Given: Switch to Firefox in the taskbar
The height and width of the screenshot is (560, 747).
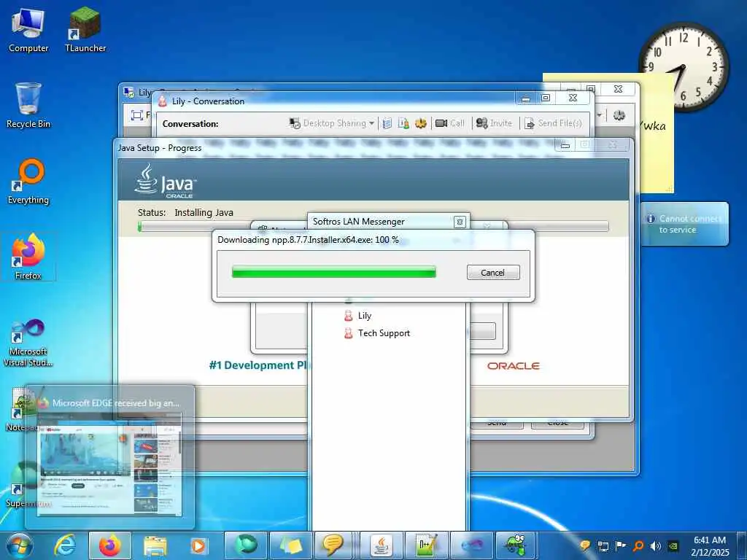Looking at the screenshot, I should [110, 545].
